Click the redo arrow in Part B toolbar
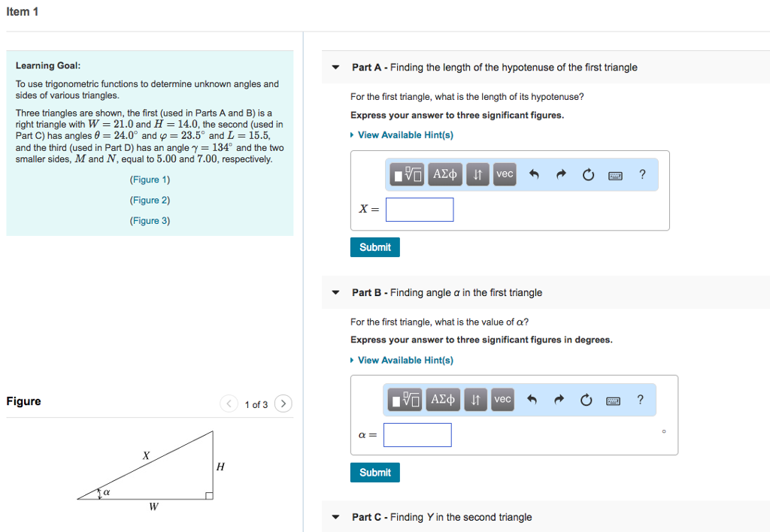The width and height of the screenshot is (770, 532). (x=561, y=399)
